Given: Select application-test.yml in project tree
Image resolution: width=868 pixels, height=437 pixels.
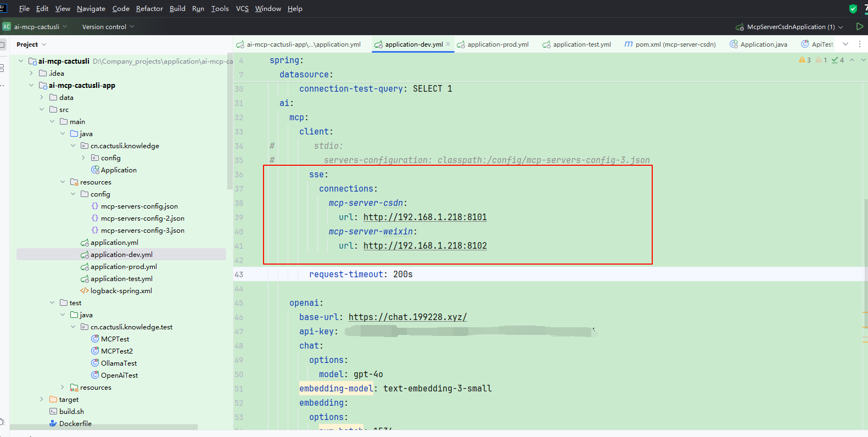Looking at the screenshot, I should click(121, 278).
